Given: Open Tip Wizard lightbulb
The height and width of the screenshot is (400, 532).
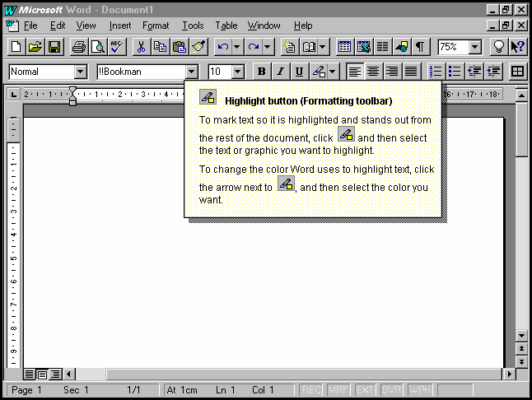Looking at the screenshot, I should click(x=499, y=46).
